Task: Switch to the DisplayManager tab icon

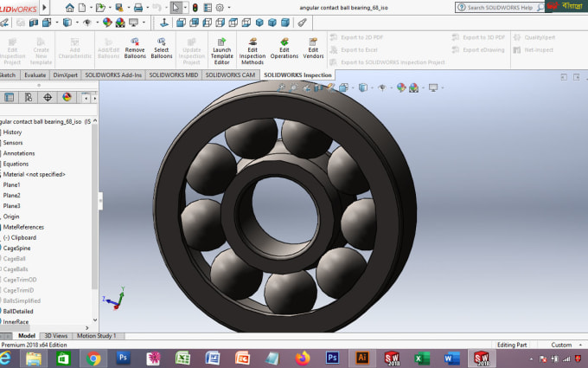Action: (x=67, y=98)
